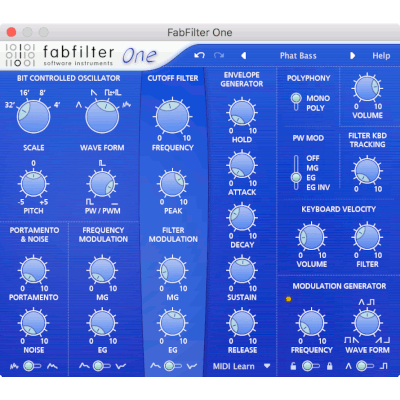Toggle the frequency modulation EG polarity switch

[x=102, y=366]
